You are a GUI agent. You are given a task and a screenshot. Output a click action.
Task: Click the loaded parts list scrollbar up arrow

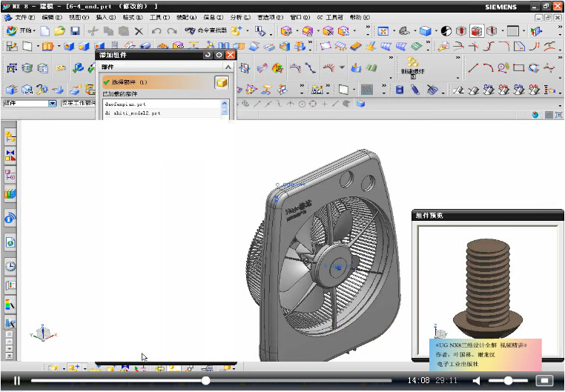(225, 103)
